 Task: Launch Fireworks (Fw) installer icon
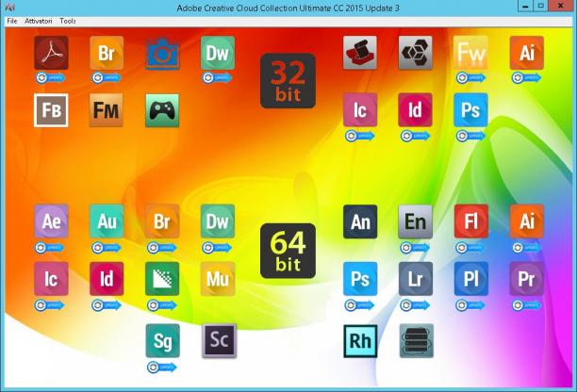pyautogui.click(x=470, y=53)
